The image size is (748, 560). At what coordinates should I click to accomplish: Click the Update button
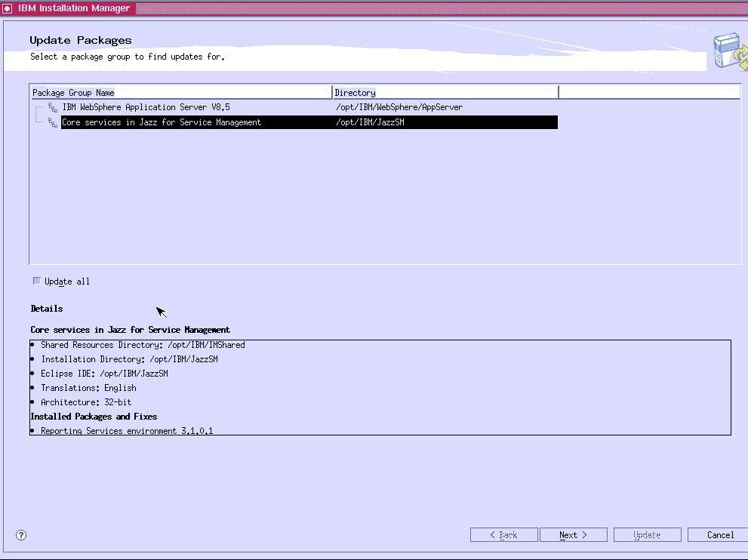pos(647,535)
